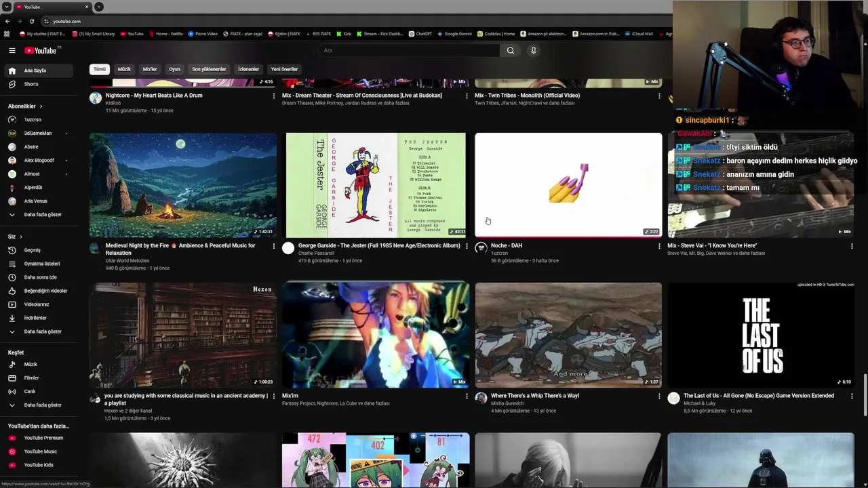868x488 pixels.
Task: Click the Ara search input field
Action: pos(409,50)
